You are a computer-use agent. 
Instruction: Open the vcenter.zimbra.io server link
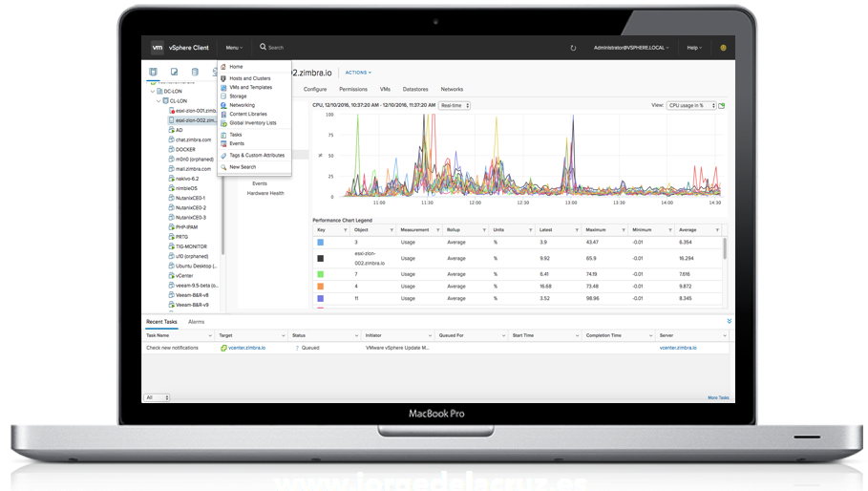tap(678, 348)
